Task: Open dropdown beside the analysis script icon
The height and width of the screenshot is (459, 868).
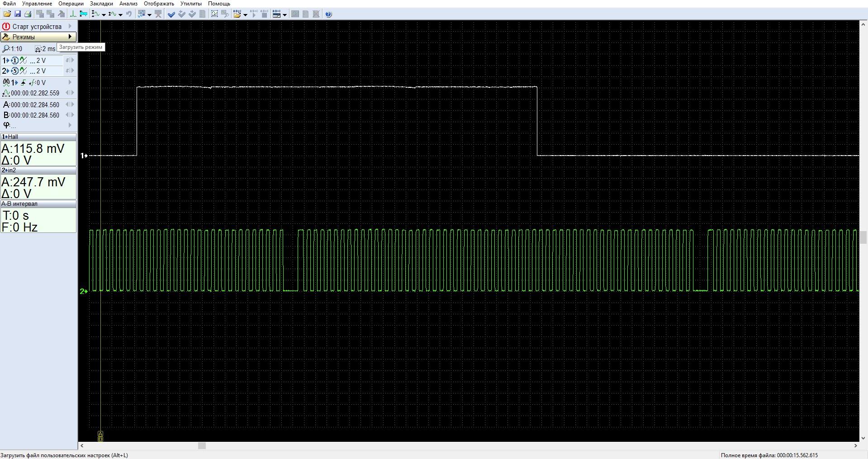Action: click(149, 15)
